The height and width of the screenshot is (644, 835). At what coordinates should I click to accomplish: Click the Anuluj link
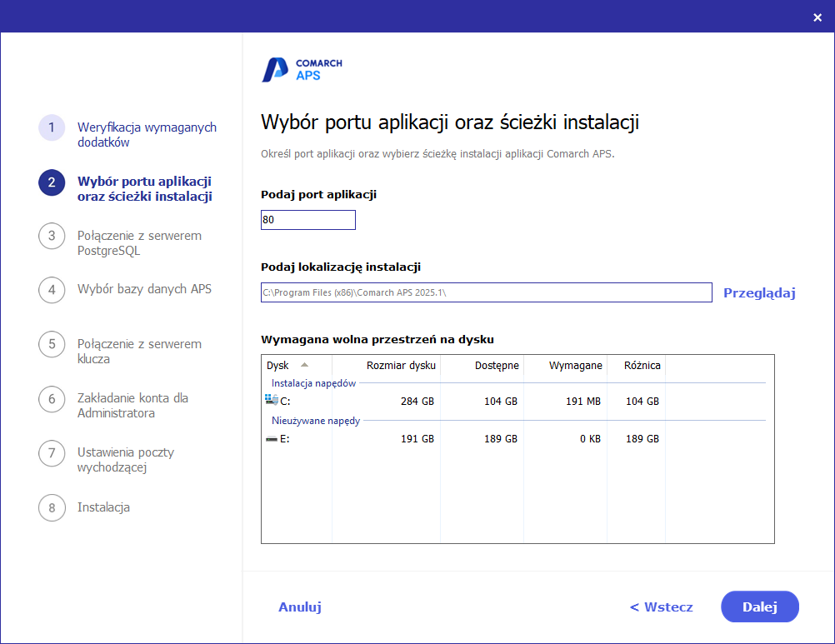299,607
